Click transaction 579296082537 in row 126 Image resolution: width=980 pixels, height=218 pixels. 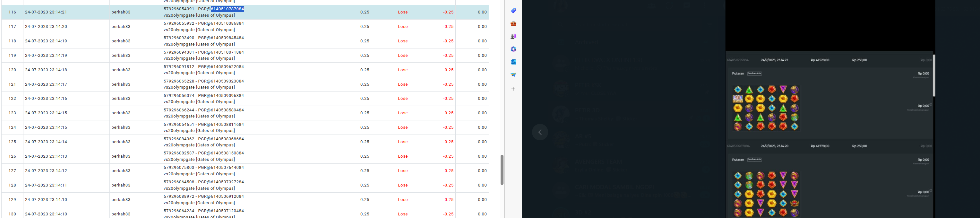click(204, 153)
